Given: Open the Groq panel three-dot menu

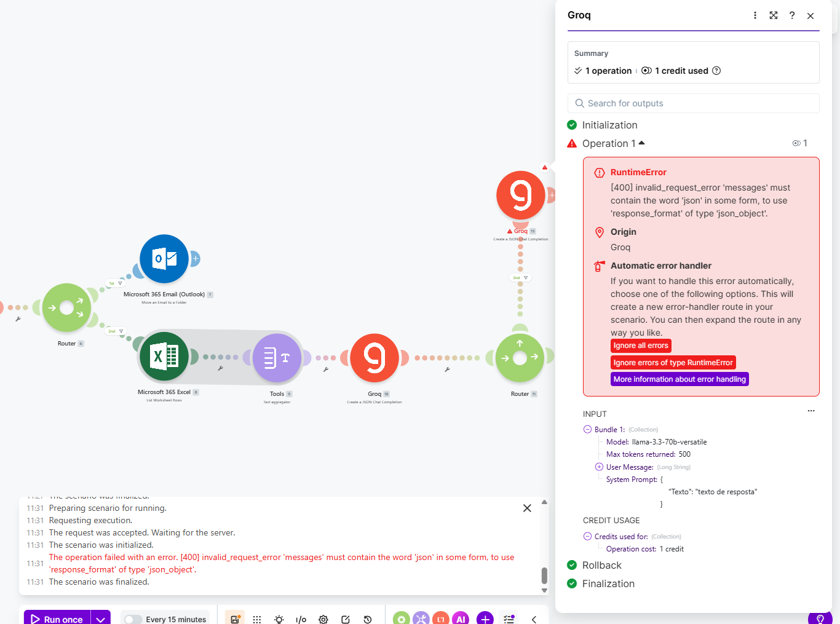Looking at the screenshot, I should (x=755, y=15).
